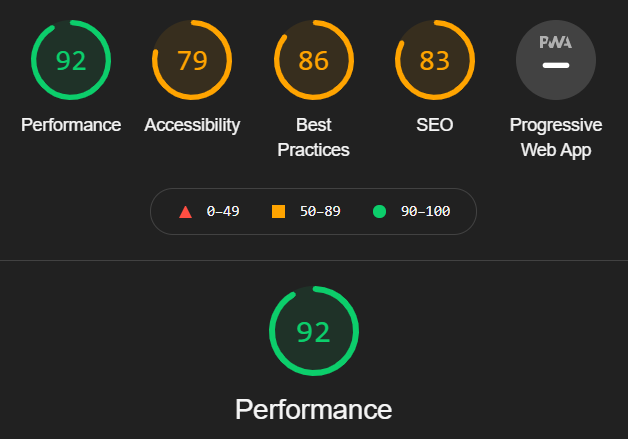Image resolution: width=628 pixels, height=439 pixels.
Task: Open the Progressive Web App label
Action: point(556,137)
